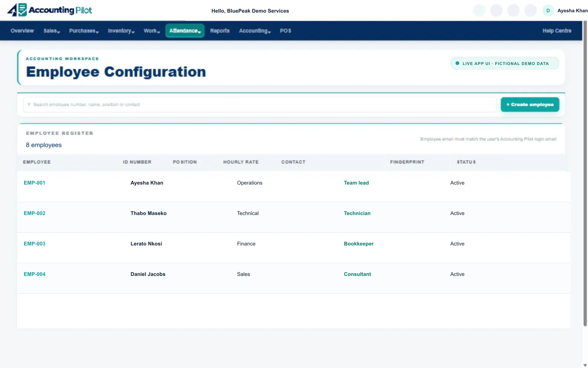Expand the Accounting dropdown menu

click(x=255, y=31)
